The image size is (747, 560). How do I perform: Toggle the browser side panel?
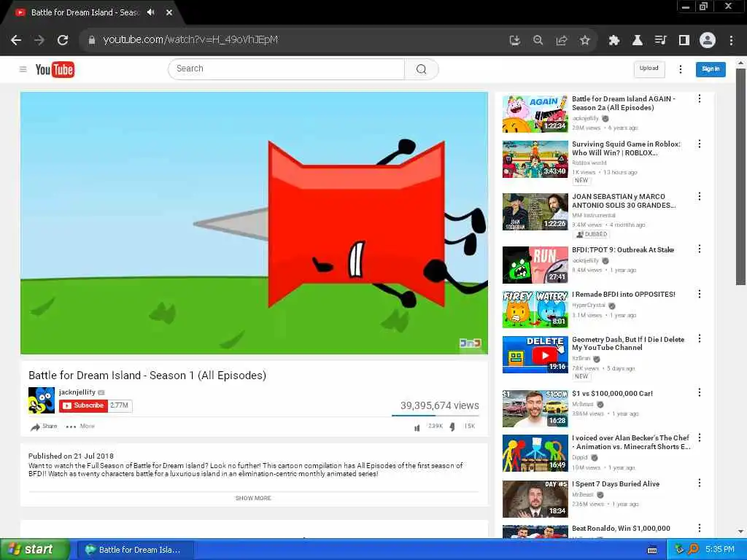click(x=684, y=41)
